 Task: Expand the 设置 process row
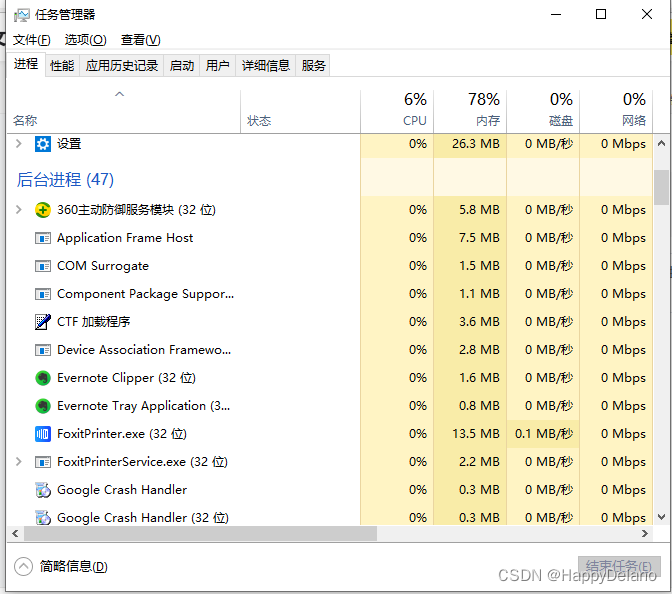tap(18, 144)
